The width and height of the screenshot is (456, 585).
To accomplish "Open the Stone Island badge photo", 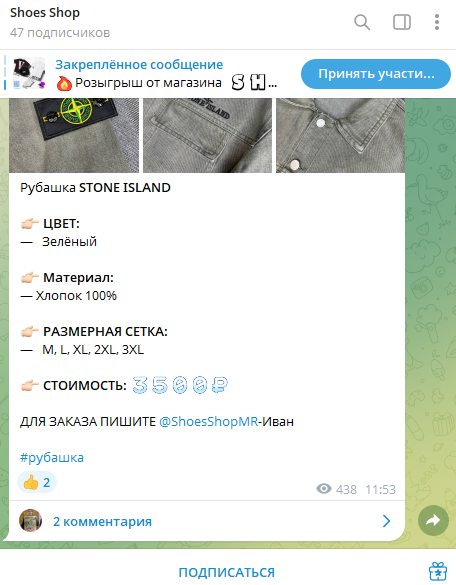I will 74,135.
